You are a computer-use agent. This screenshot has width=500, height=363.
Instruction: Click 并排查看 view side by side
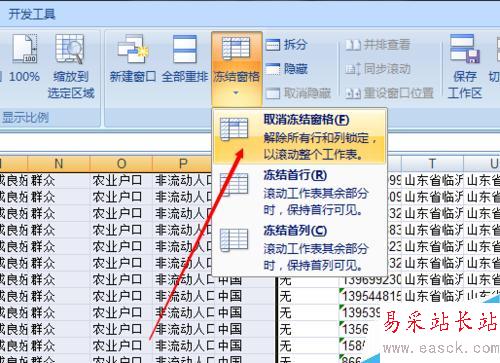[x=378, y=45]
